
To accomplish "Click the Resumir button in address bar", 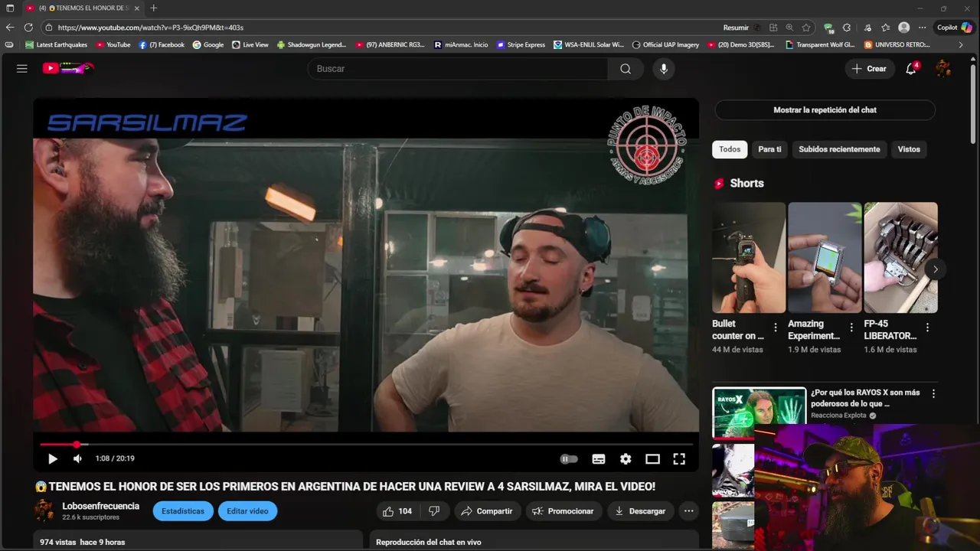I will pyautogui.click(x=736, y=28).
